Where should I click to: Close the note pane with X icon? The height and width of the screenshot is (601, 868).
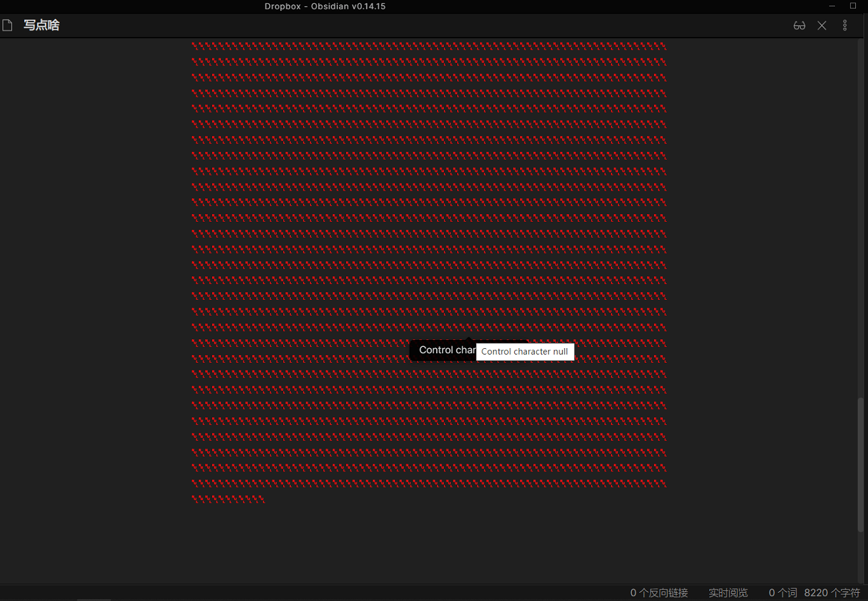point(822,25)
